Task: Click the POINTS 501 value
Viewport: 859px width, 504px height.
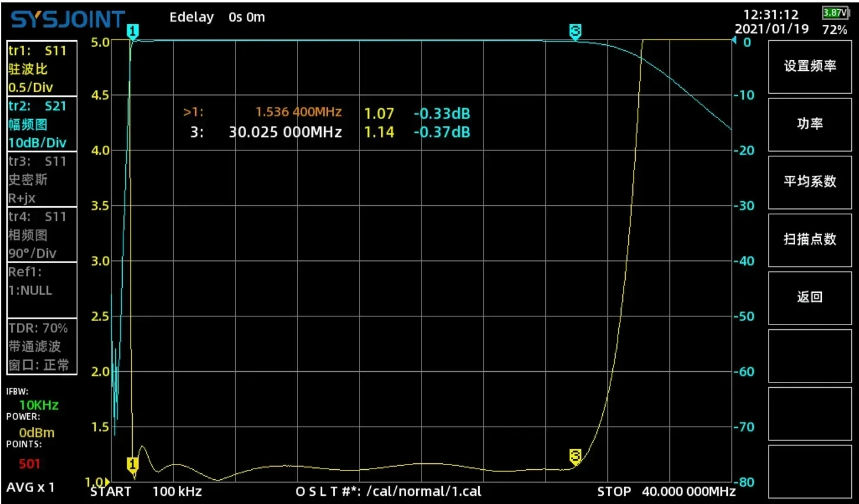Action: [x=30, y=464]
